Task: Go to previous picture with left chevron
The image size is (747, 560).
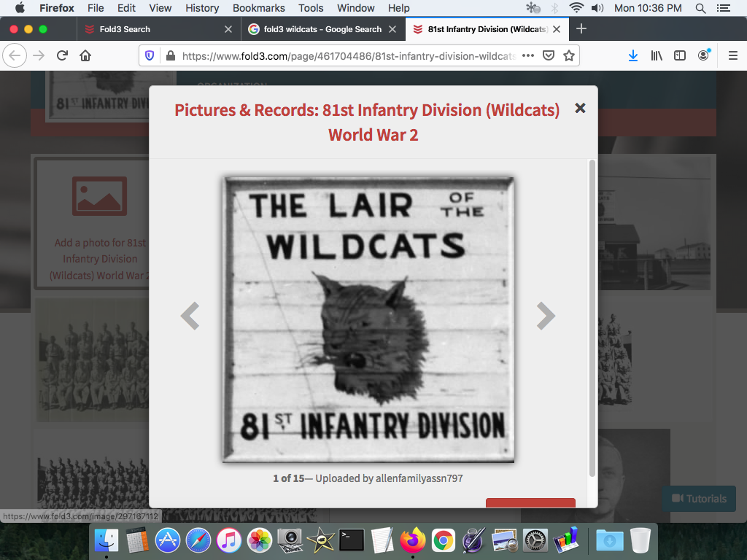Action: point(190,316)
